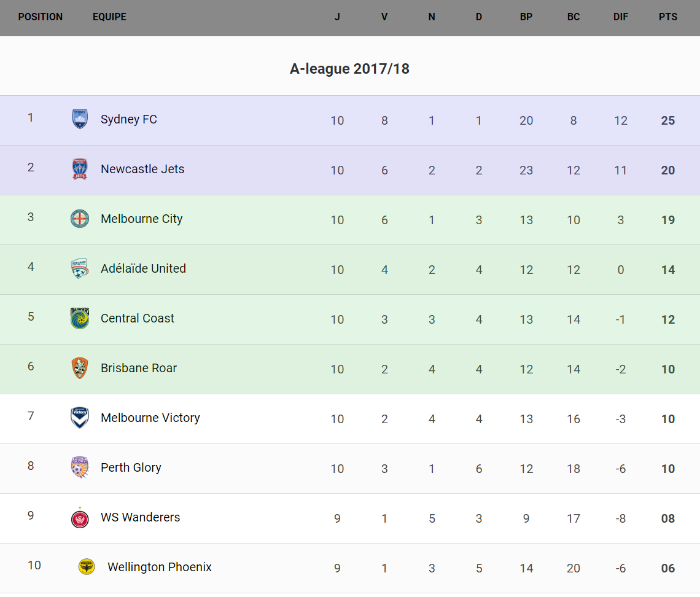Click the Brisbane Roar orange shield logo
The width and height of the screenshot is (700, 597).
coord(80,368)
